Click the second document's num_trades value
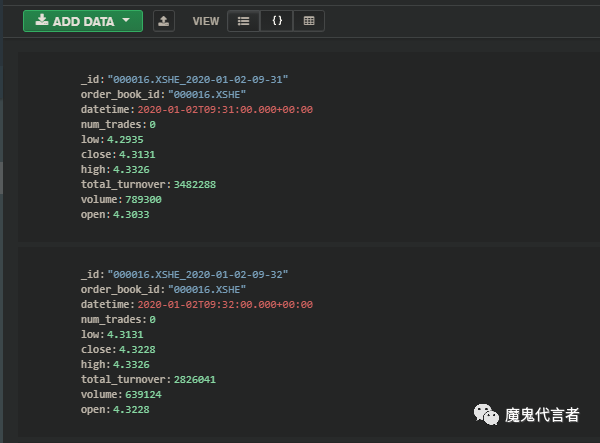Viewport: 600px width, 443px height. pos(152,320)
